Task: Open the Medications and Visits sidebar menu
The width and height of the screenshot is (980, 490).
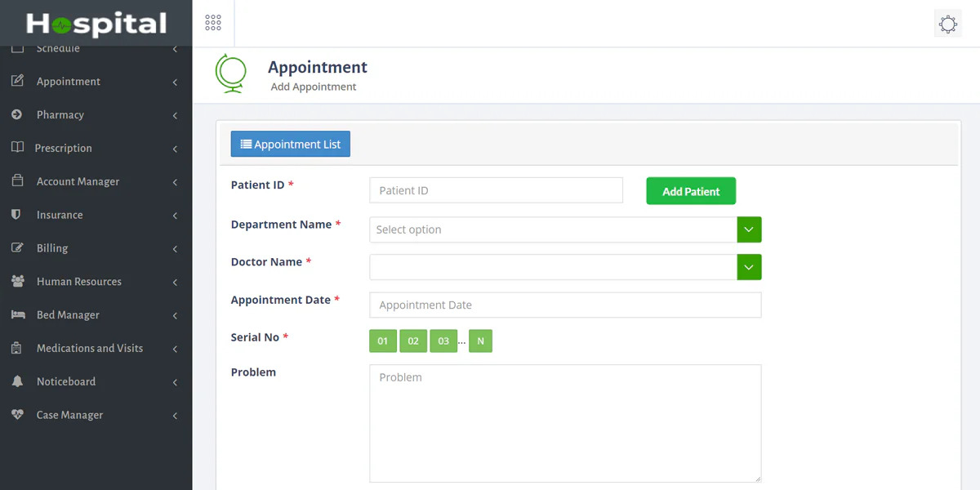Action: (x=96, y=349)
